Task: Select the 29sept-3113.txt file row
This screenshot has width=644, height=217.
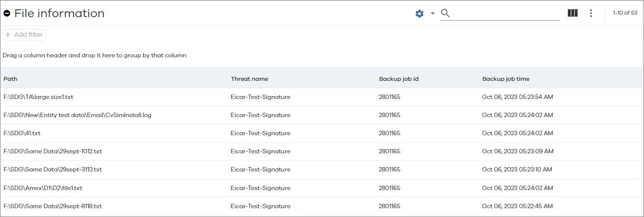Action: point(52,169)
